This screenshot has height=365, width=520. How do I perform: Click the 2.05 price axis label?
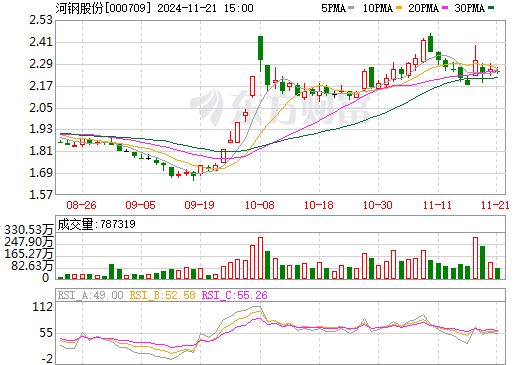click(41, 108)
